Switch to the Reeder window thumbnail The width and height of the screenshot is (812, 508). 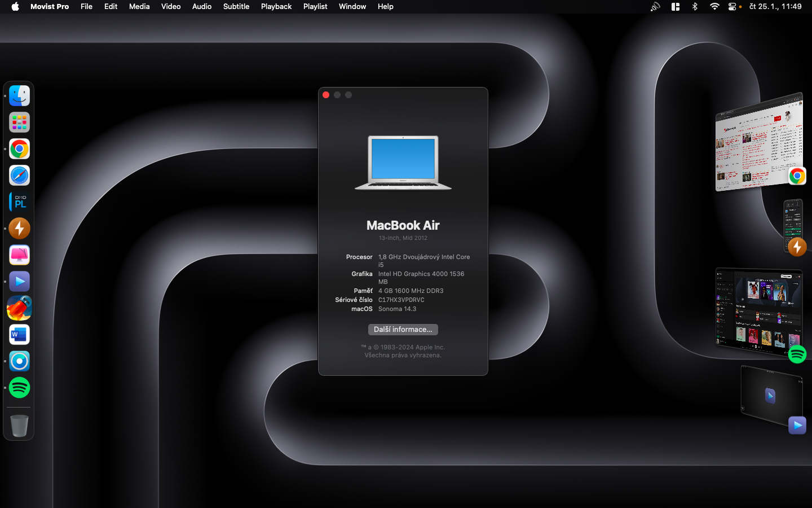793,226
